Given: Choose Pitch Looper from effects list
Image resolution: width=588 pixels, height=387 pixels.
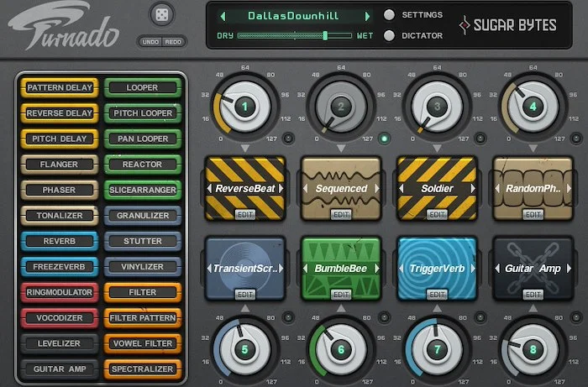Looking at the screenshot, I should tap(141, 113).
